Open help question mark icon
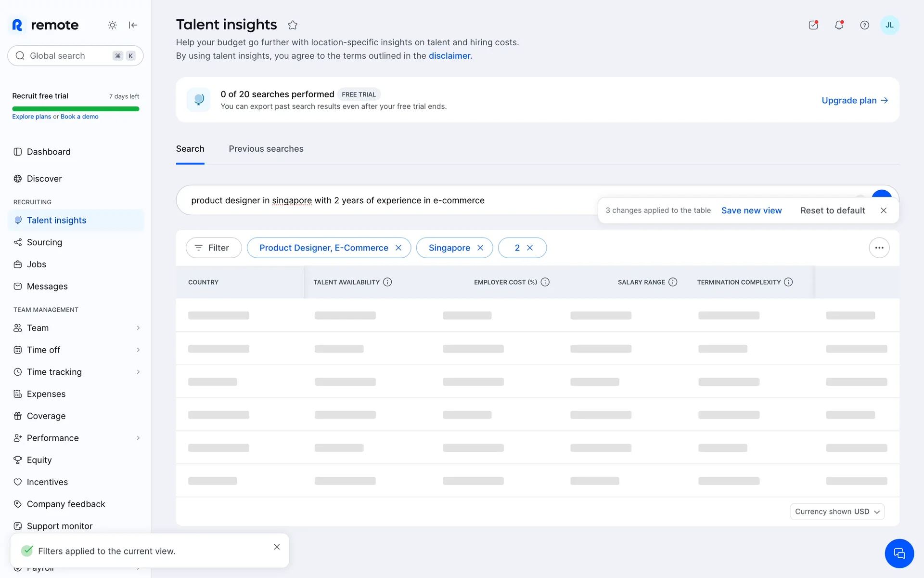924x578 pixels. pyautogui.click(x=864, y=25)
